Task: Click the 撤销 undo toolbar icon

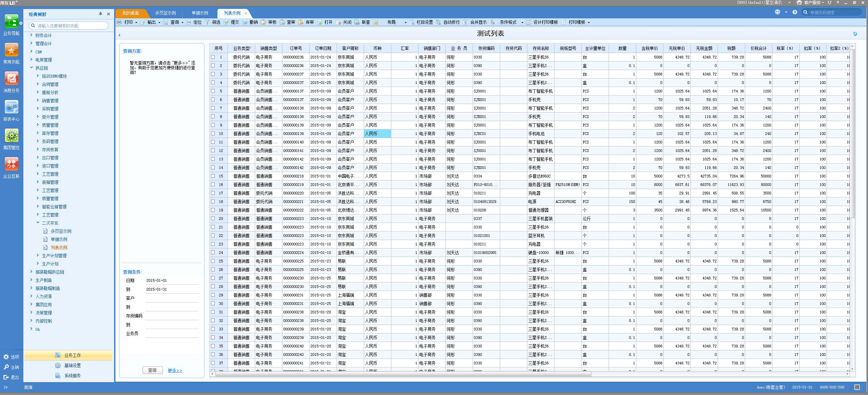Action: 245,22
